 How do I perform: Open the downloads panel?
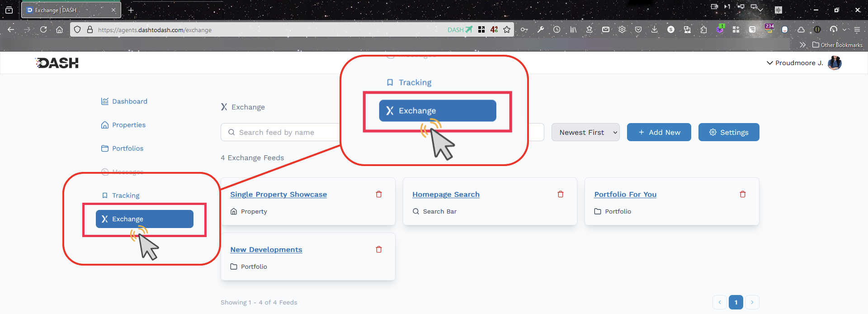(x=655, y=29)
